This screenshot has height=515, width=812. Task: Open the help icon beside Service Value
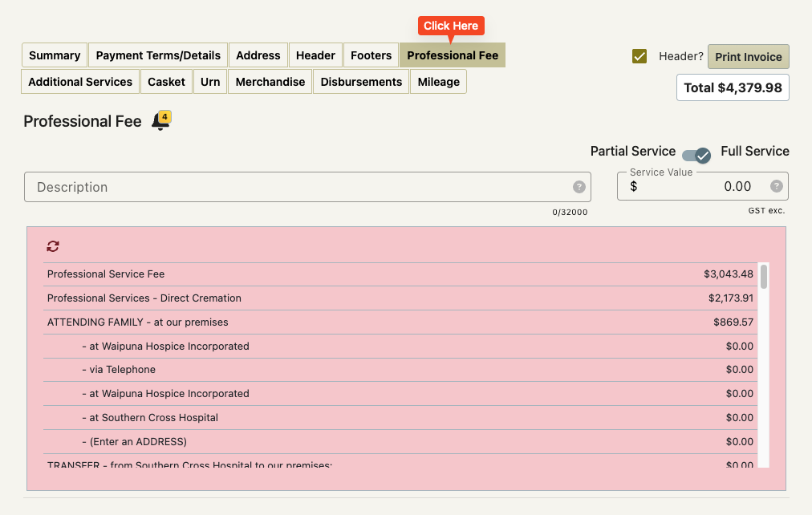776,186
